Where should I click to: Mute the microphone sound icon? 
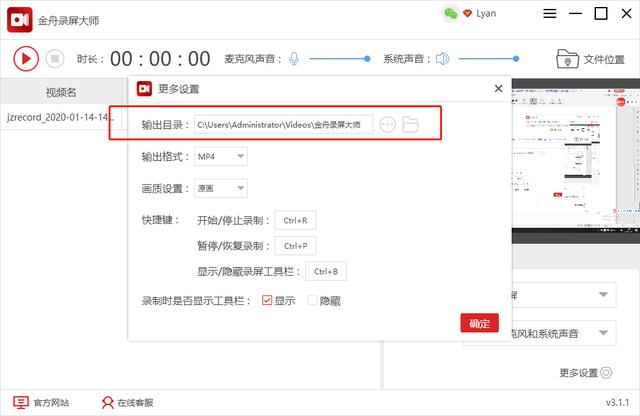(x=294, y=59)
